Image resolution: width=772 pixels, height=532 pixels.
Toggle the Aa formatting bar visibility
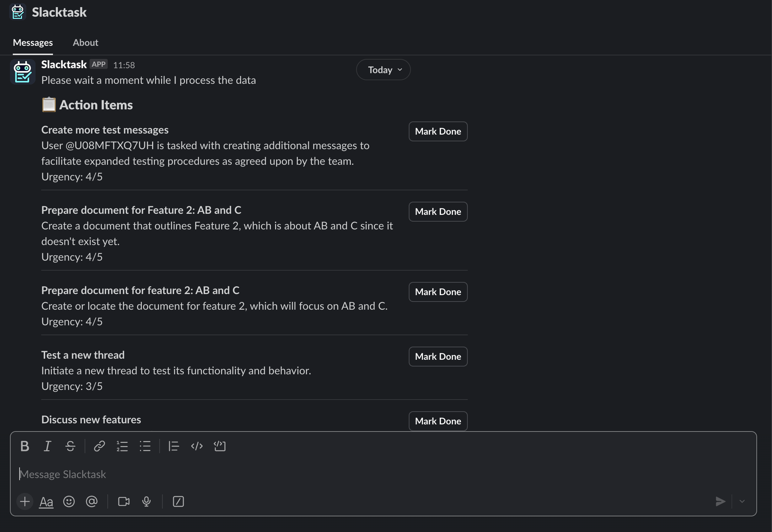coord(46,501)
